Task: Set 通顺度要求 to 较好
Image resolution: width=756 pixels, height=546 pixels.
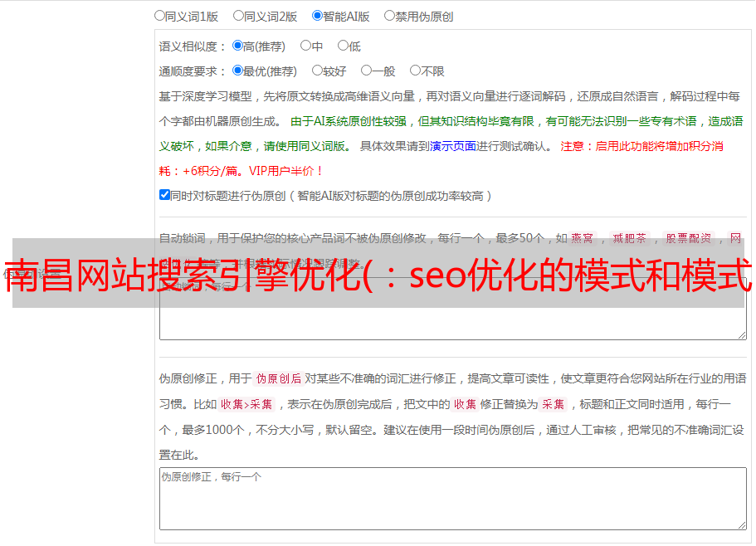Action: point(317,71)
